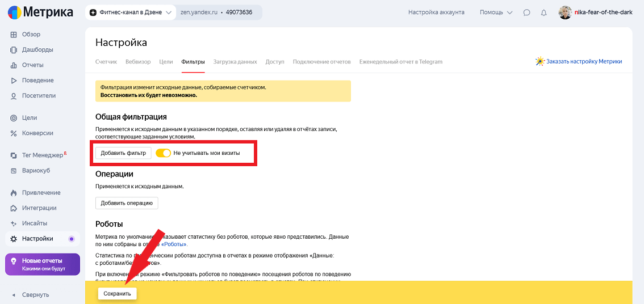The height and width of the screenshot is (304, 644).
Task: Open Еженедельный отчет в Telegram tab
Action: [x=401, y=62]
